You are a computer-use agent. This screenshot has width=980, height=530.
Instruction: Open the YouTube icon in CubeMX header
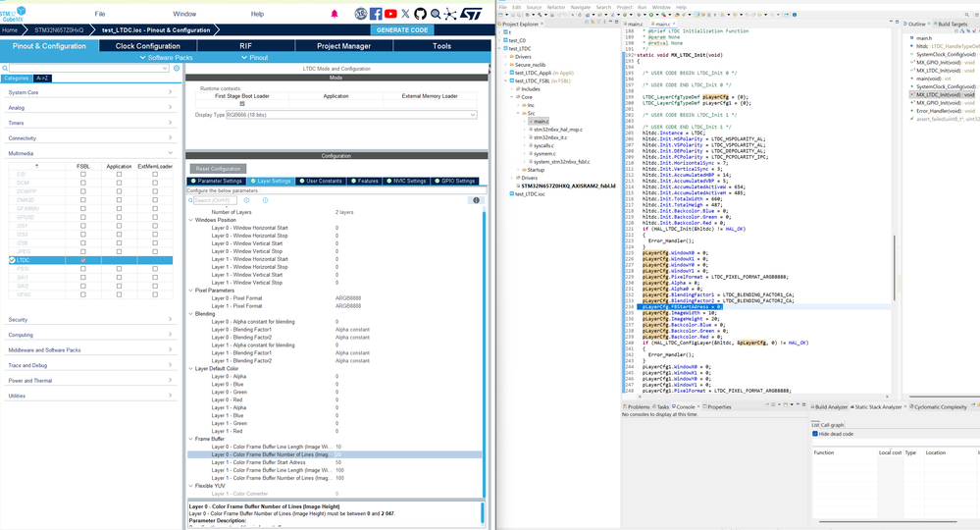(390, 14)
